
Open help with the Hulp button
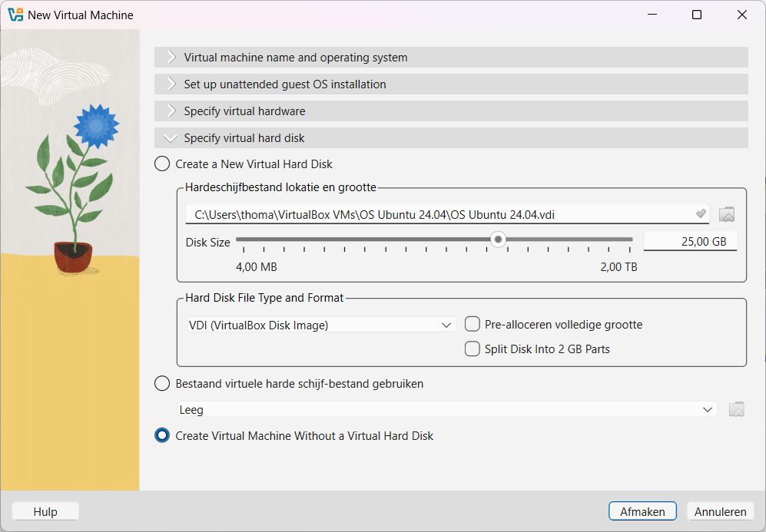[45, 511]
